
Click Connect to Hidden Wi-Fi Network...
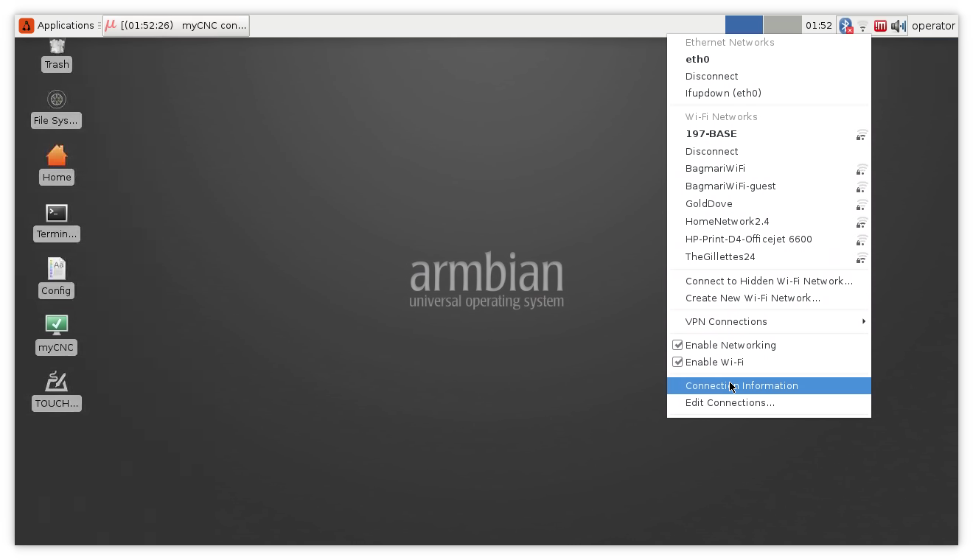[x=769, y=281]
